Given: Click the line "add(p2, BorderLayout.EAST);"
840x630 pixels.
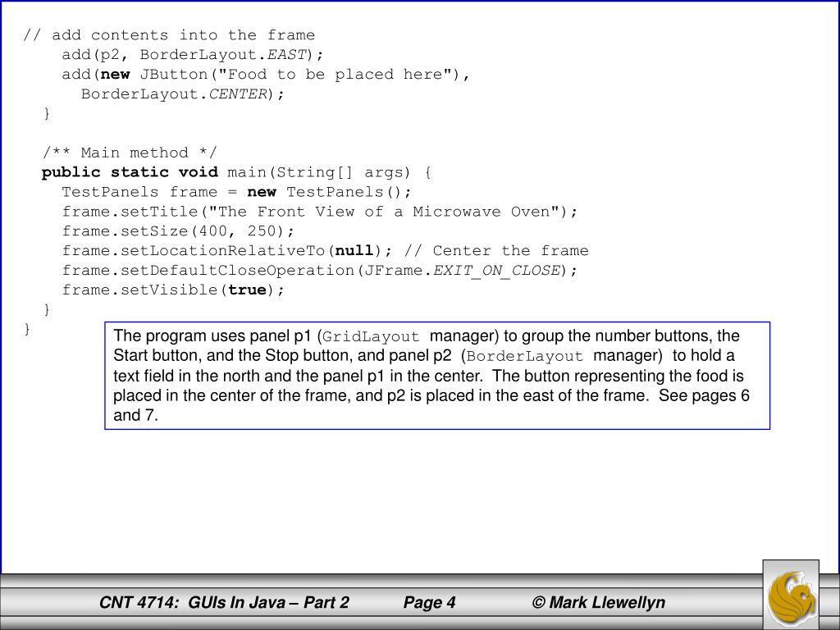Looking at the screenshot, I should coord(193,55).
